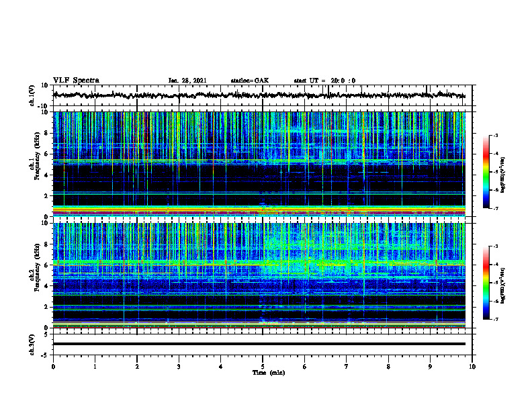Click time-axis tick label "9"

pyautogui.click(x=430, y=367)
